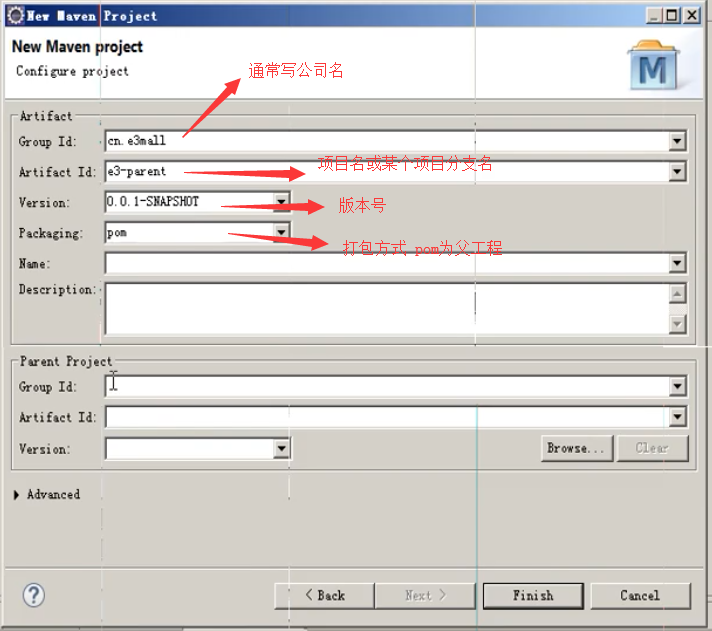The image size is (712, 631).
Task: Click the help question mark icon
Action: 34,595
